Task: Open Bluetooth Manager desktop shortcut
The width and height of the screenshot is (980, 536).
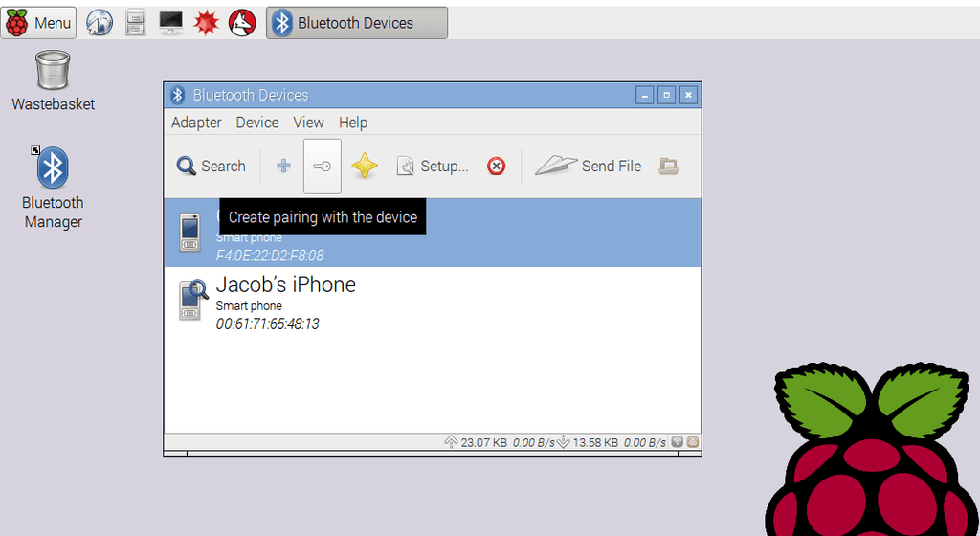Action: (54, 188)
